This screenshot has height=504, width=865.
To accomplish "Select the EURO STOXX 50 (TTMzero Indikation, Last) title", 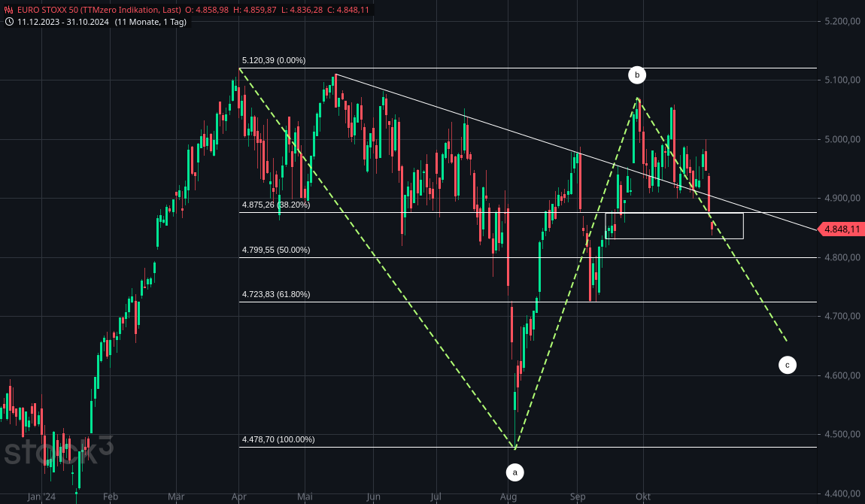I will 99,10.
